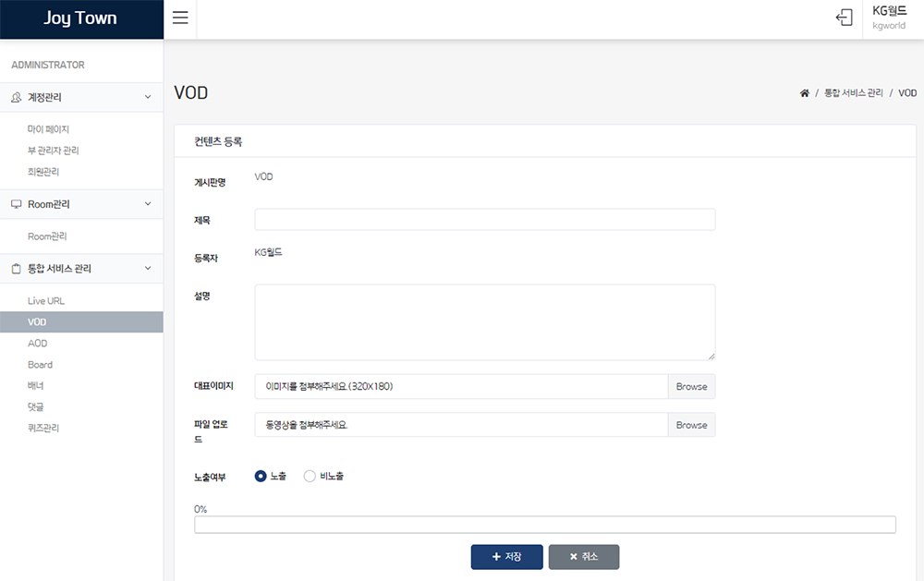Collapse the 계정관리 section chevron
The height and width of the screenshot is (581, 924).
tap(148, 97)
